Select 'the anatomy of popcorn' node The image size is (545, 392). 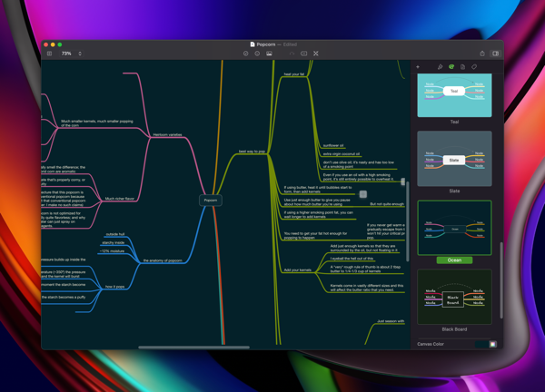(163, 260)
